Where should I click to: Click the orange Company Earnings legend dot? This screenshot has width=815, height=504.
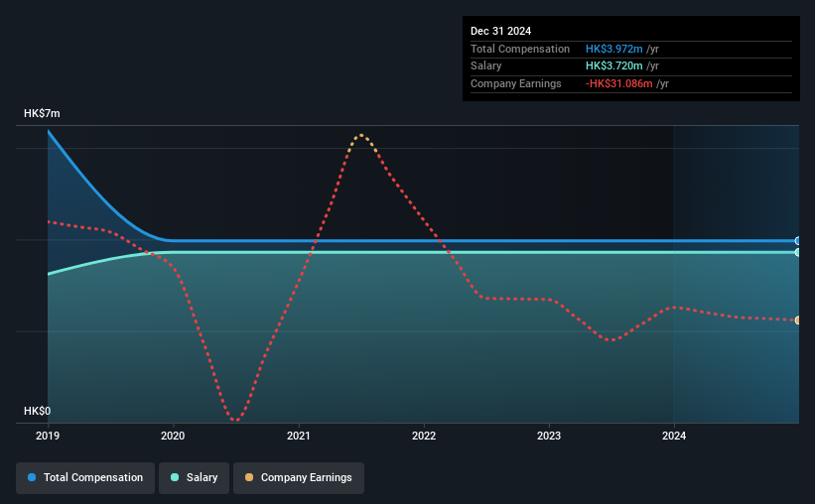click(249, 477)
